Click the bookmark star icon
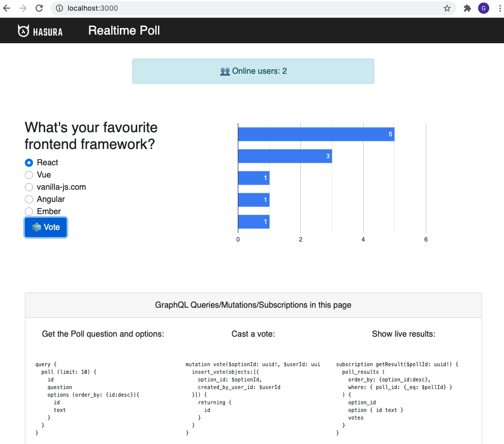The height and width of the screenshot is (444, 504). 447,8
